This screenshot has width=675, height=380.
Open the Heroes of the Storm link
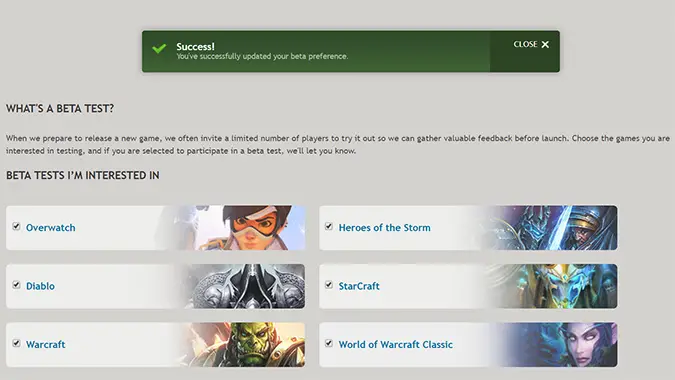click(x=384, y=228)
